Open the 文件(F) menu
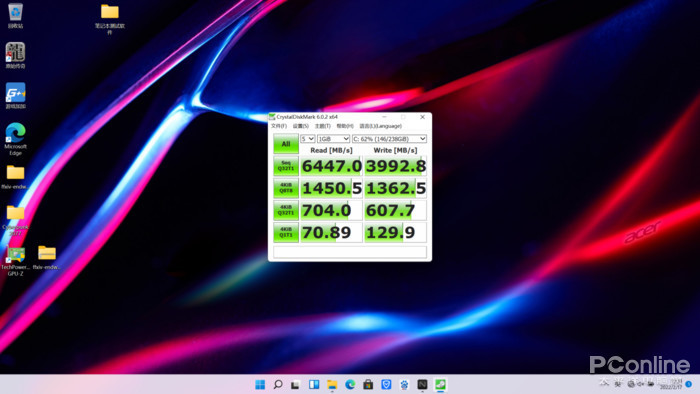Screen dimensions: 700x394 click(x=279, y=126)
